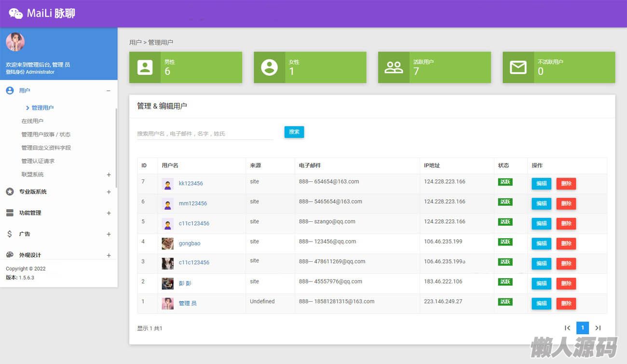Expand the Appearance Design section
Image resolution: width=627 pixels, height=364 pixels.
109,255
